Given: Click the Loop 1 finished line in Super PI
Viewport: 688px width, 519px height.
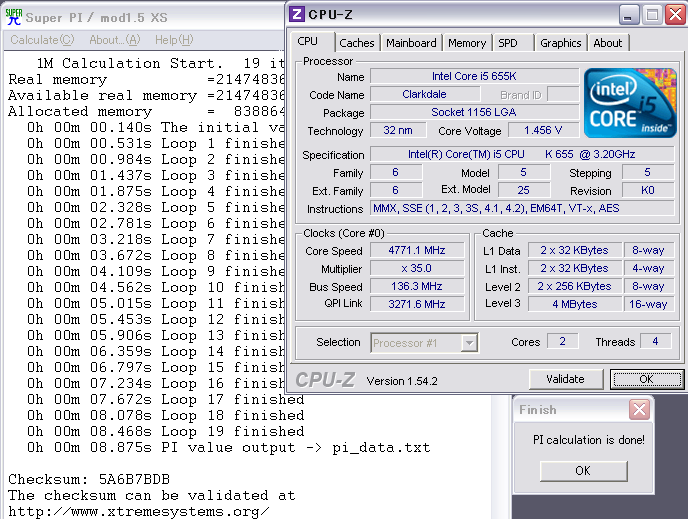Looking at the screenshot, I should (x=156, y=143).
